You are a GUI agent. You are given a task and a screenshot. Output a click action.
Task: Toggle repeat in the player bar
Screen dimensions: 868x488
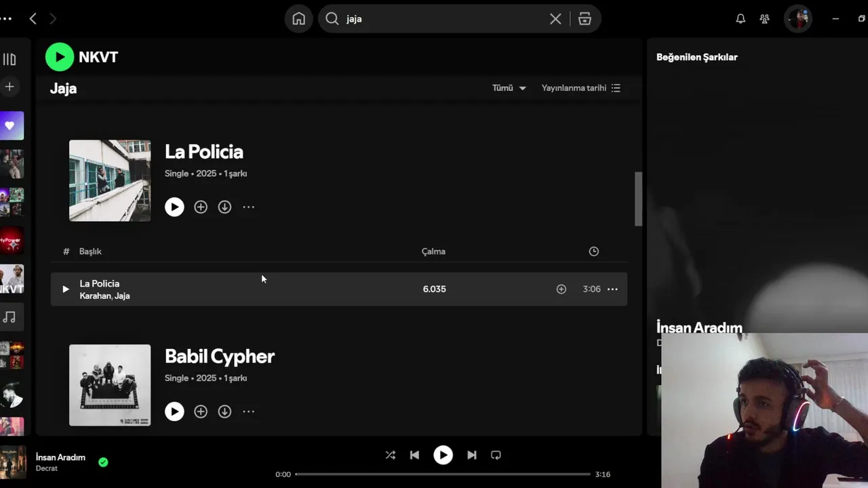[x=496, y=455]
